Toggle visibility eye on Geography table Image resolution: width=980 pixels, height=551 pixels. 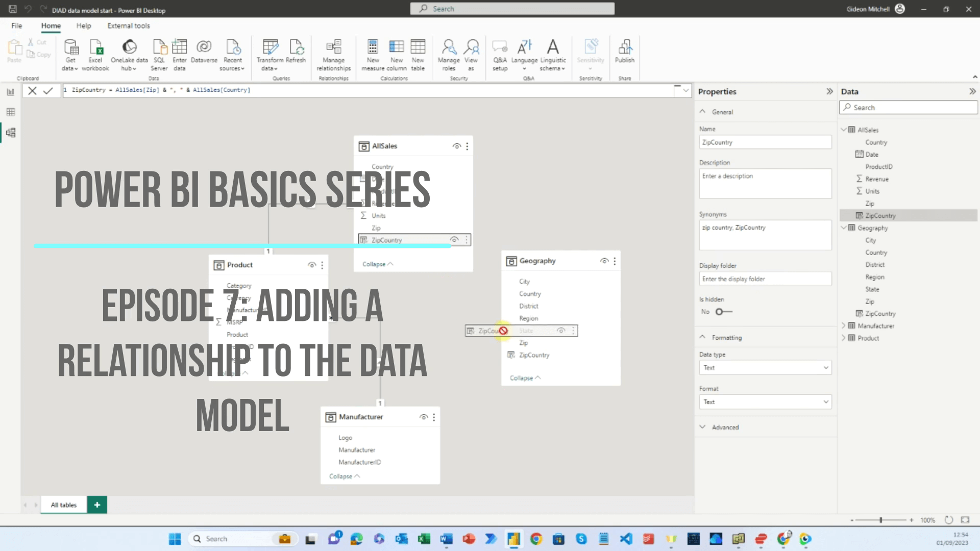604,261
